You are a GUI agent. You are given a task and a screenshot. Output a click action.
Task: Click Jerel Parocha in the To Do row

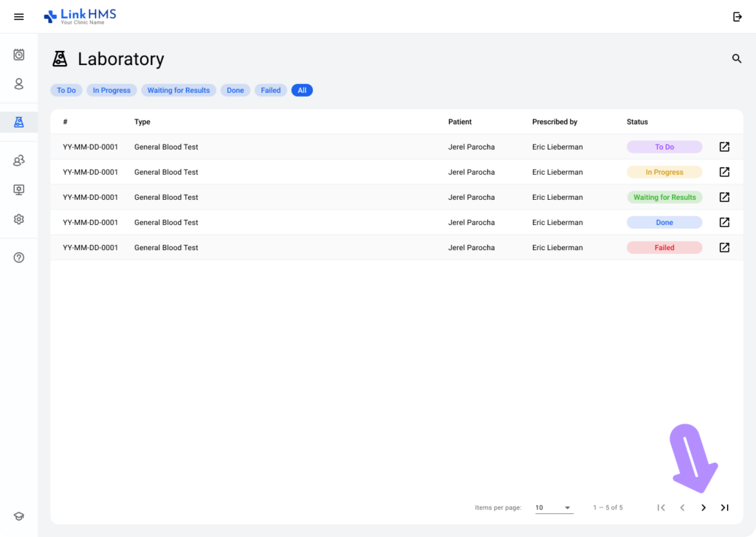click(x=472, y=147)
